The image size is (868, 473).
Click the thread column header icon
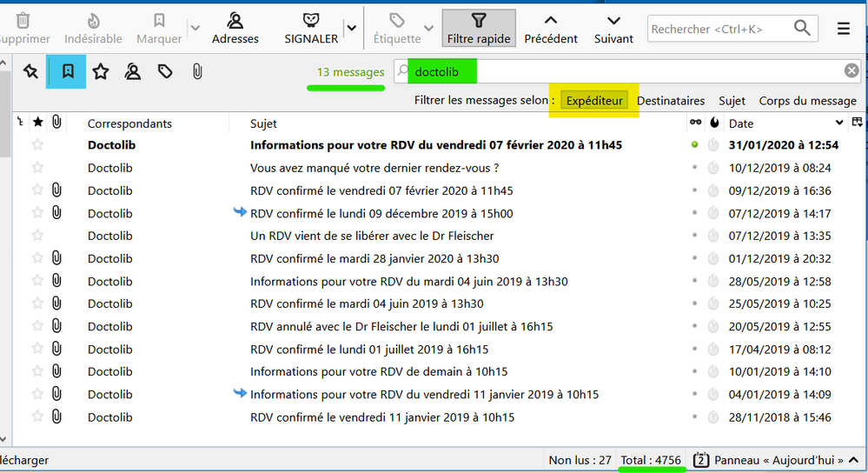(x=20, y=123)
